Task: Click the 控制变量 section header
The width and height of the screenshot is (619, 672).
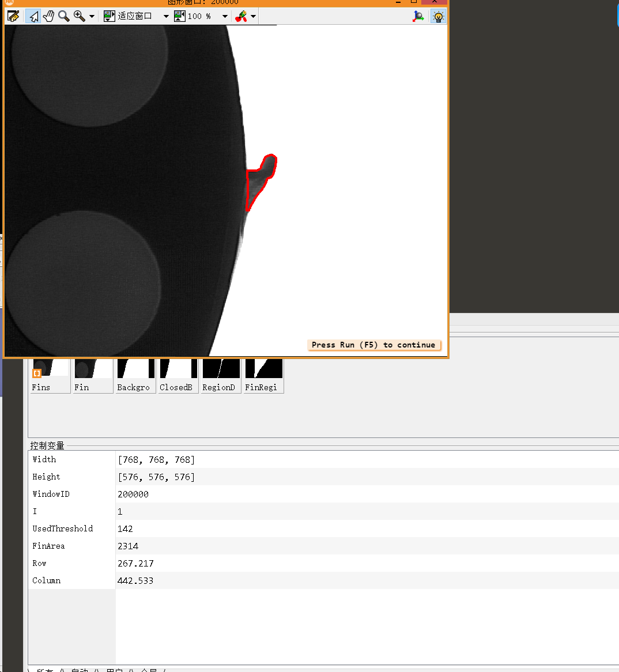Action: tap(47, 446)
